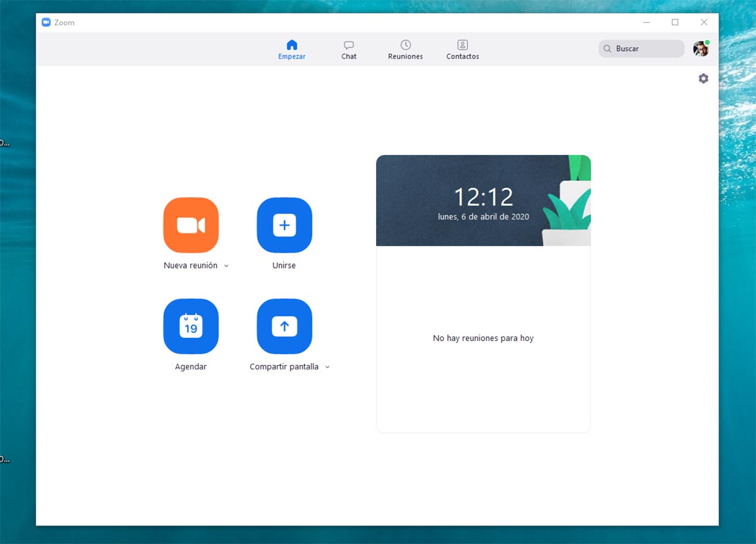Click the profile avatar picture

click(x=701, y=49)
